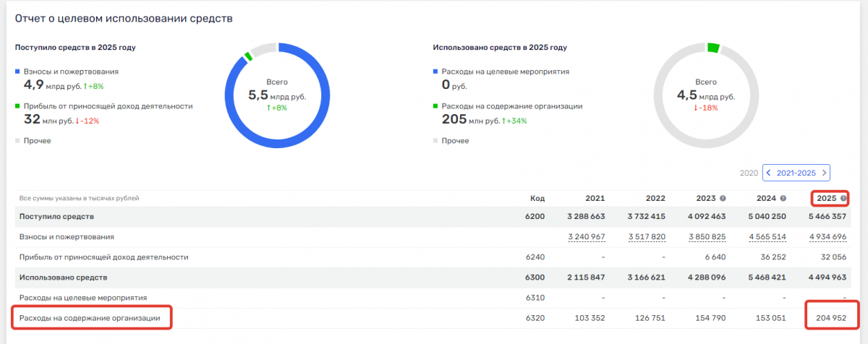Select the 2020 year label
The width and height of the screenshot is (868, 344).
tap(749, 173)
